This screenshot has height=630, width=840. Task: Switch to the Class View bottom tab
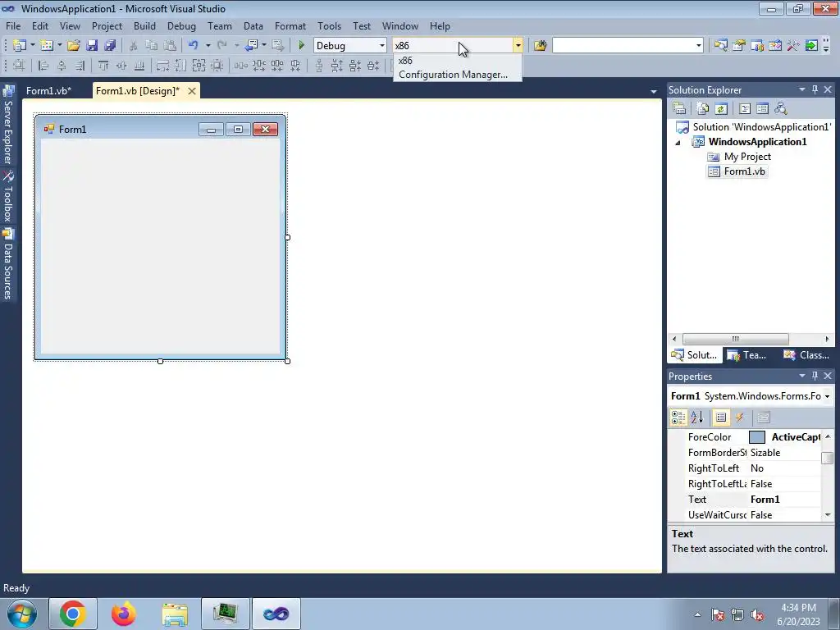click(x=806, y=354)
